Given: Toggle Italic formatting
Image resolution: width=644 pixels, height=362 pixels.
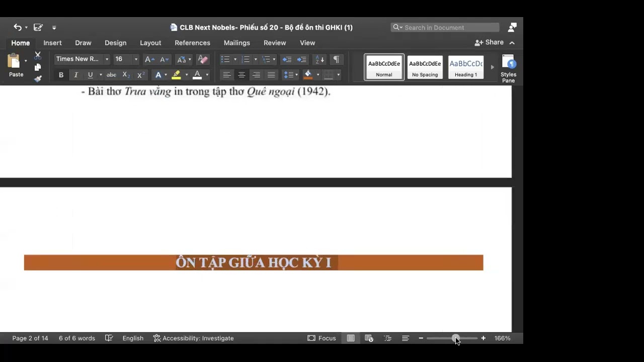Looking at the screenshot, I should tap(76, 75).
